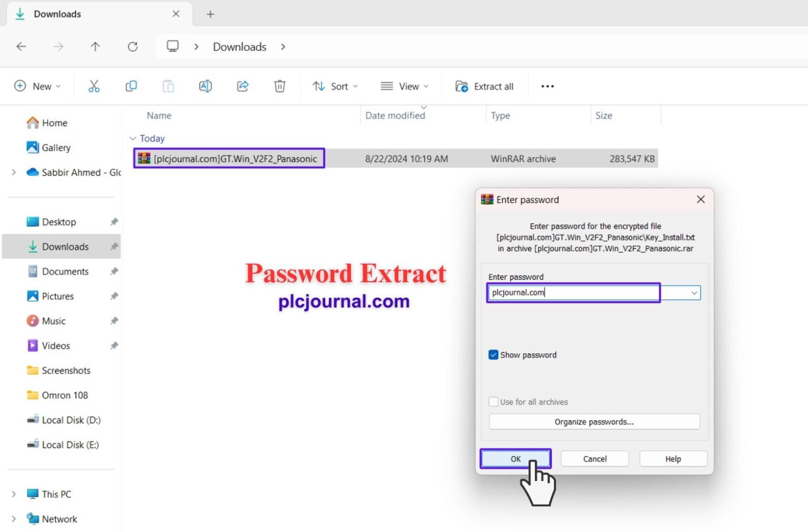
Task: Click the Copy icon in toolbar
Action: point(131,86)
